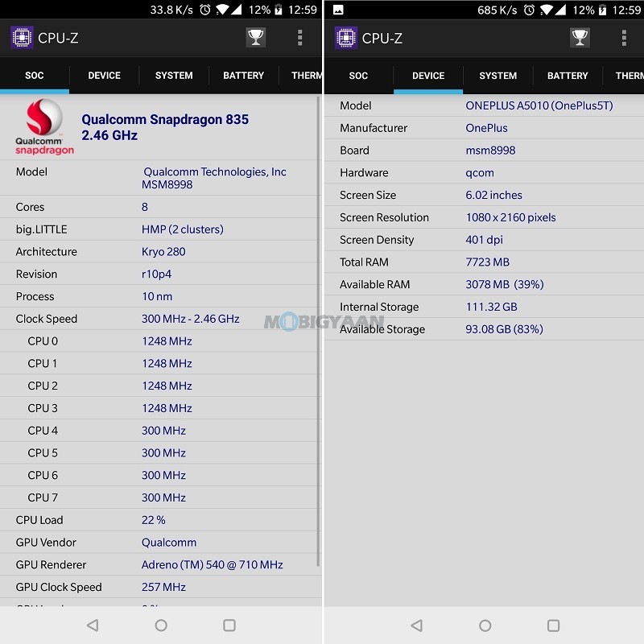Switch to SYSTEM tab in right screen
Image resolution: width=644 pixels, height=644 pixels.
pyautogui.click(x=498, y=76)
